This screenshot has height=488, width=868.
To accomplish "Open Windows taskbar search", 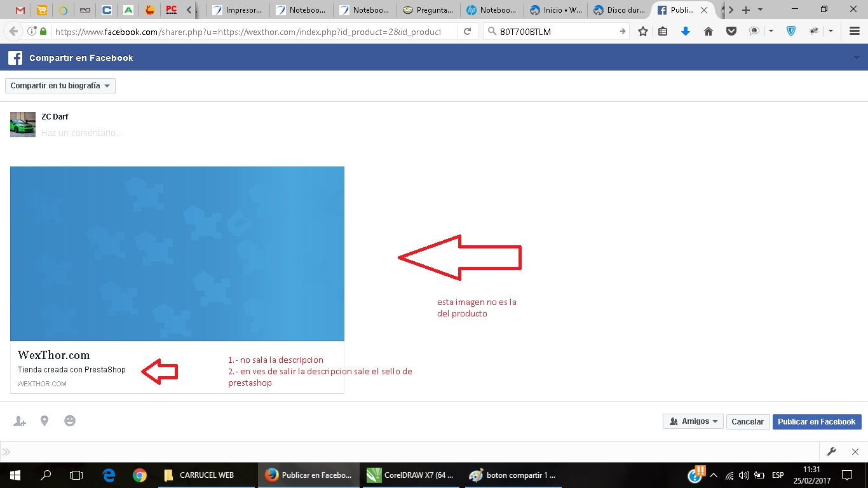I will 46,475.
